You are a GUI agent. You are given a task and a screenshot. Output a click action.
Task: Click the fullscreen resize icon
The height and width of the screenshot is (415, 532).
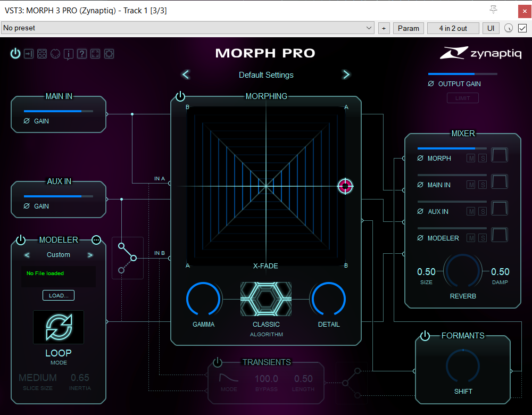[95, 53]
